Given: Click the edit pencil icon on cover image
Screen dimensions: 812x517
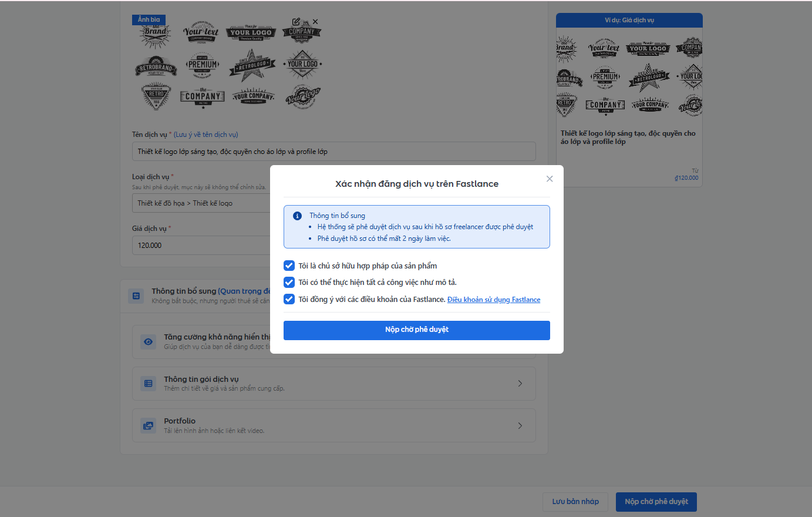Looking at the screenshot, I should pyautogui.click(x=296, y=22).
